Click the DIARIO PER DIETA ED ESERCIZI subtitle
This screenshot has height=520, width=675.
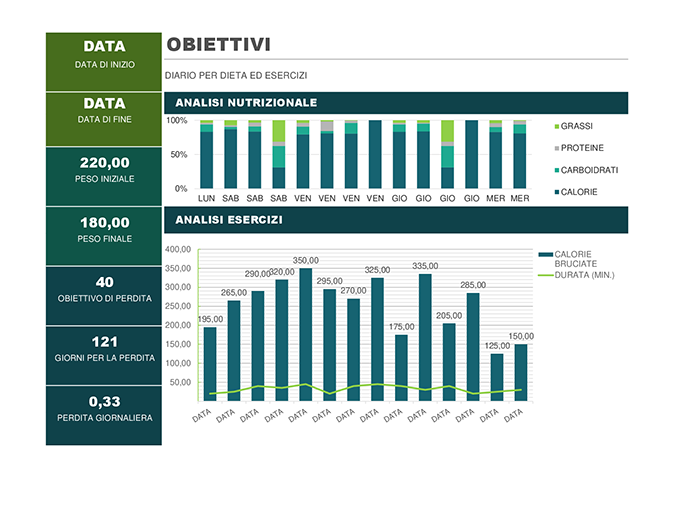236,75
